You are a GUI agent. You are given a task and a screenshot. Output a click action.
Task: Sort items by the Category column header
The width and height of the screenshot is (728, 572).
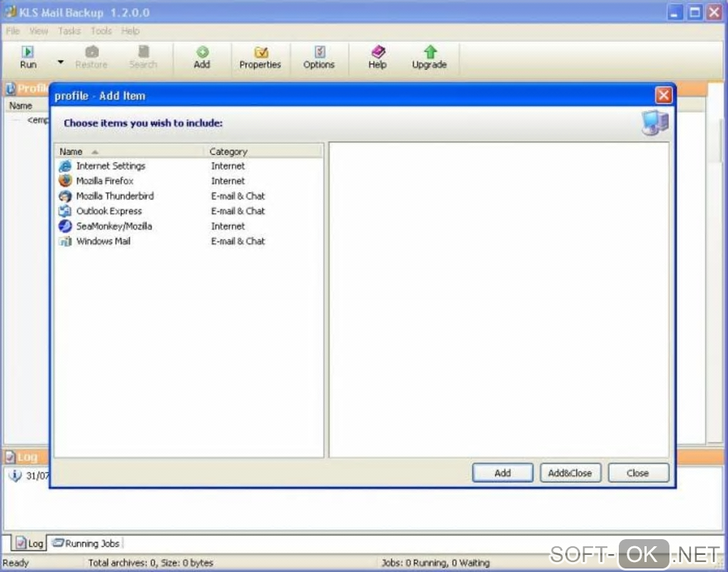pos(263,151)
